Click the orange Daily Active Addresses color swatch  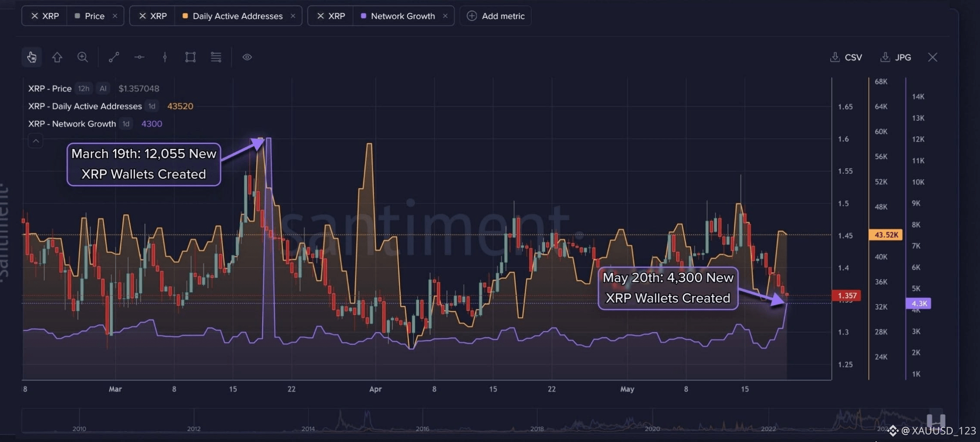point(185,16)
